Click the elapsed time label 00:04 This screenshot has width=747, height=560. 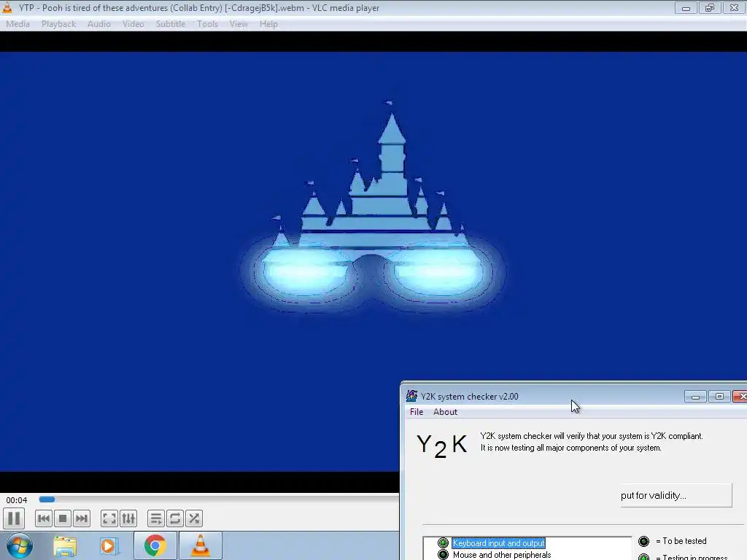pyautogui.click(x=17, y=500)
